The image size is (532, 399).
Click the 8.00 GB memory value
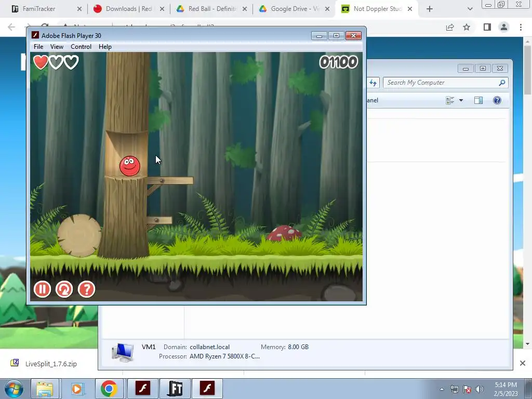298,347
